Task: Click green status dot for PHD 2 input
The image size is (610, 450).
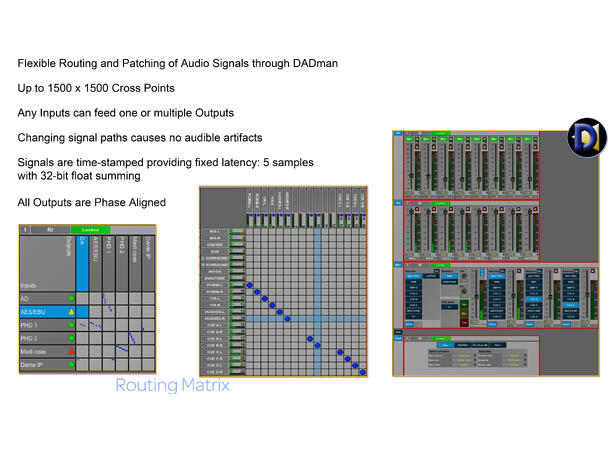Action: tap(71, 339)
